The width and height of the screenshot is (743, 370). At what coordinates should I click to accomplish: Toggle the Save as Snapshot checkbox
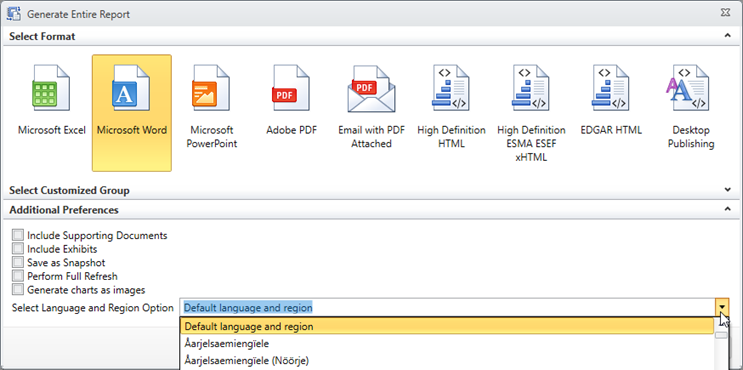pos(18,262)
